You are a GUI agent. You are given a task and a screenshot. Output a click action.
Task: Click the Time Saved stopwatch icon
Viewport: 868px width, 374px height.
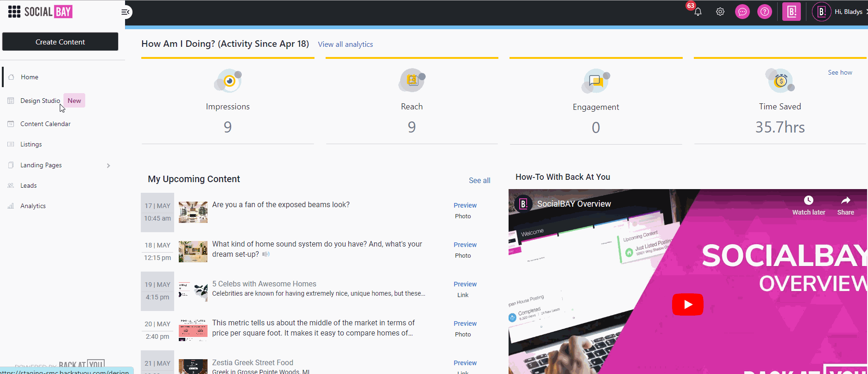point(780,81)
